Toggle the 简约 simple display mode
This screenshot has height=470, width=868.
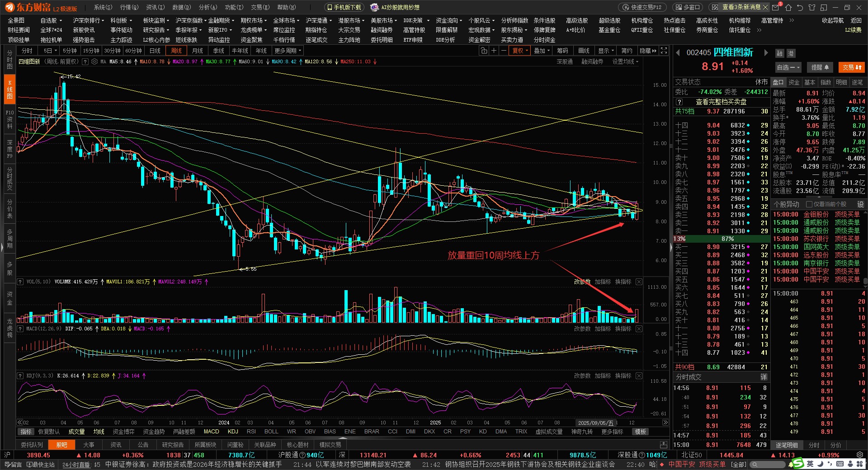tap(627, 51)
